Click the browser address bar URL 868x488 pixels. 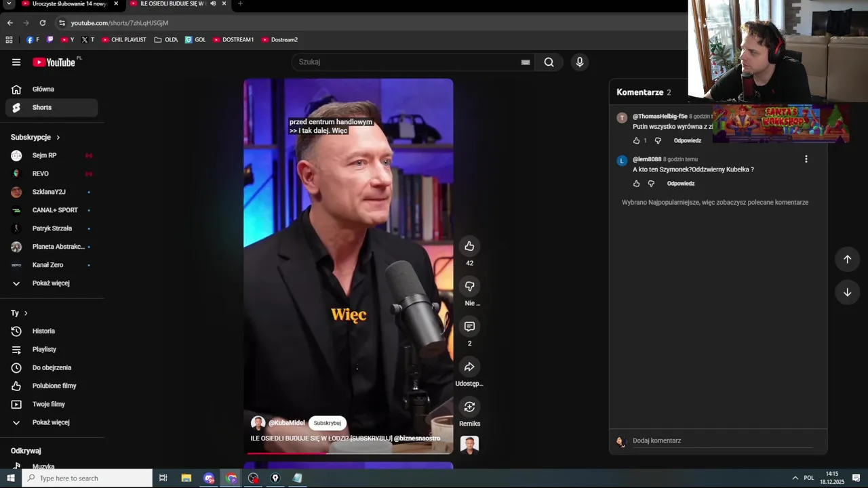click(x=119, y=23)
